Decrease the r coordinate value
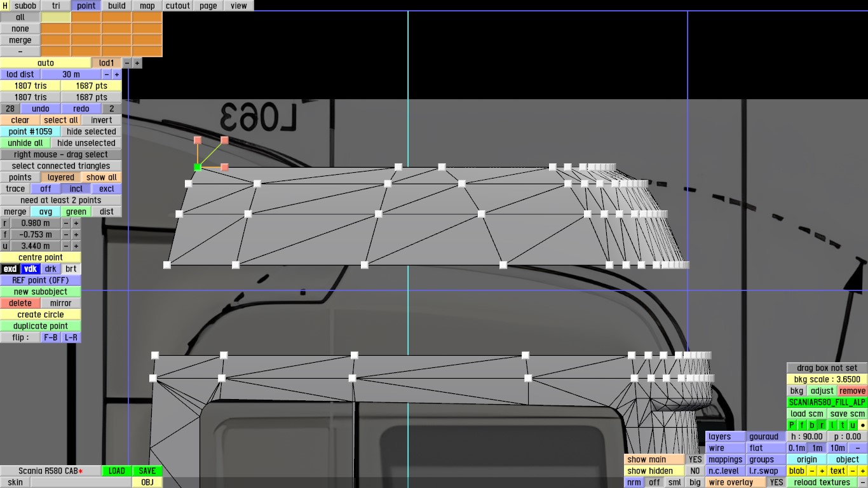This screenshot has height=488, width=868. (x=66, y=223)
